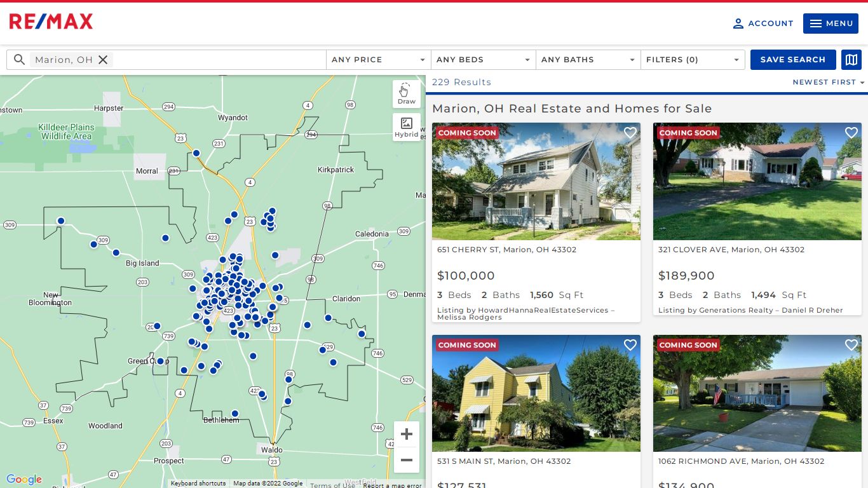This screenshot has width=868, height=488.
Task: Favorite the 321 Clover Ave listing
Action: pos(851,133)
